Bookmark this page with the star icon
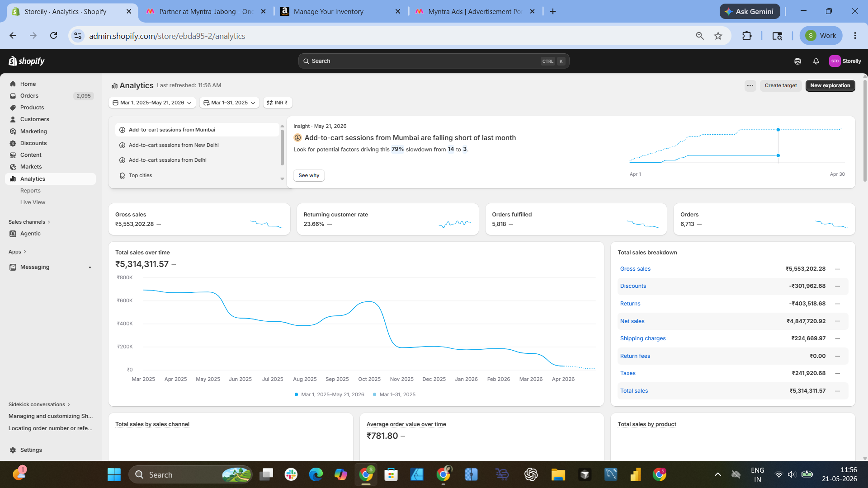Screen dimensions: 868x488 [718, 36]
